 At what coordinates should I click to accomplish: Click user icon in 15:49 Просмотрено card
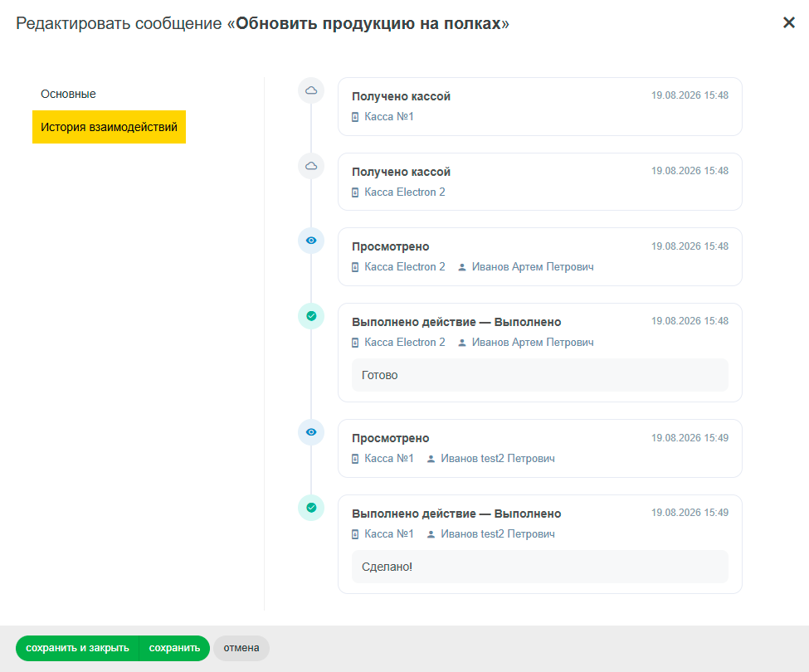click(431, 459)
